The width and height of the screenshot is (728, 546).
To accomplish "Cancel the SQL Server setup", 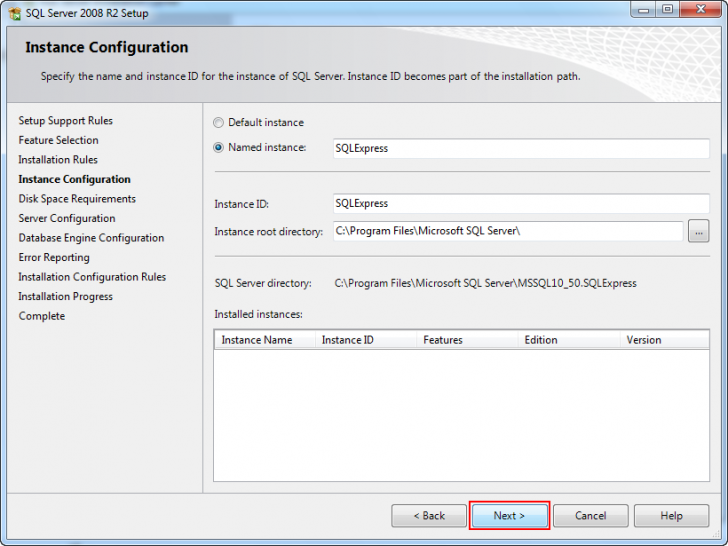I will (591, 516).
